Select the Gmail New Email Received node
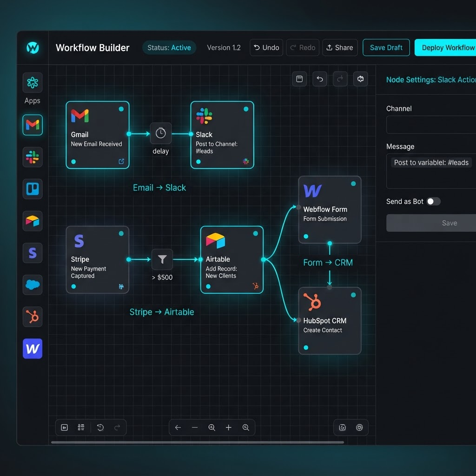Image resolution: width=476 pixels, height=476 pixels. 98,135
